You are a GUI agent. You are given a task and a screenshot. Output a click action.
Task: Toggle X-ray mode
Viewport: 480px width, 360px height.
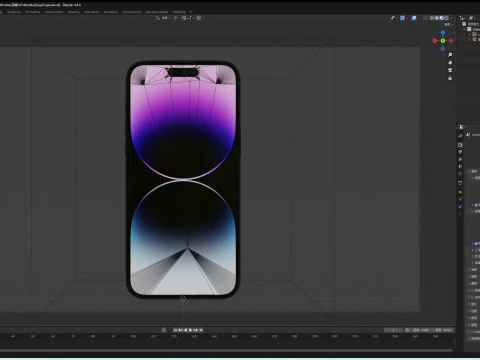coord(426,18)
